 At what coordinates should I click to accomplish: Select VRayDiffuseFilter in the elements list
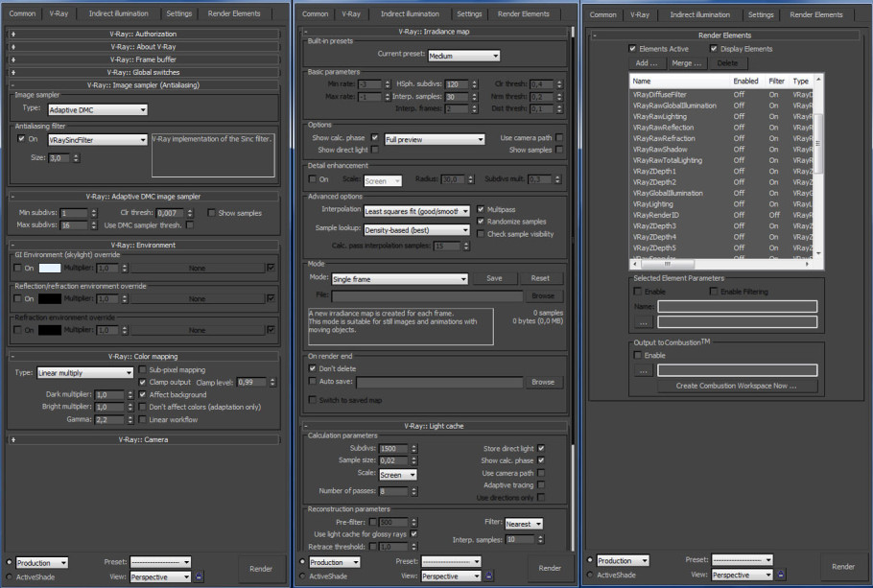pos(660,95)
